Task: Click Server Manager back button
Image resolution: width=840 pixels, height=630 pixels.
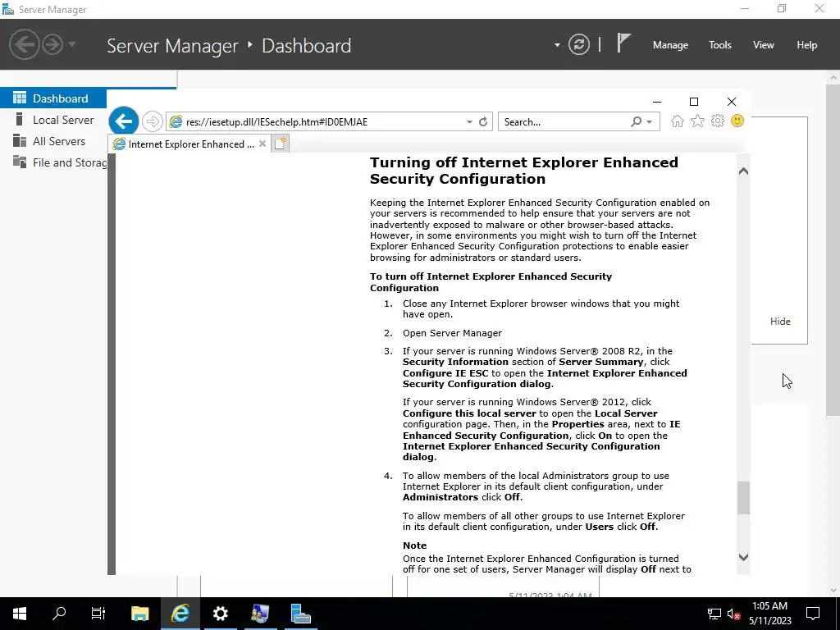Action: [24, 44]
